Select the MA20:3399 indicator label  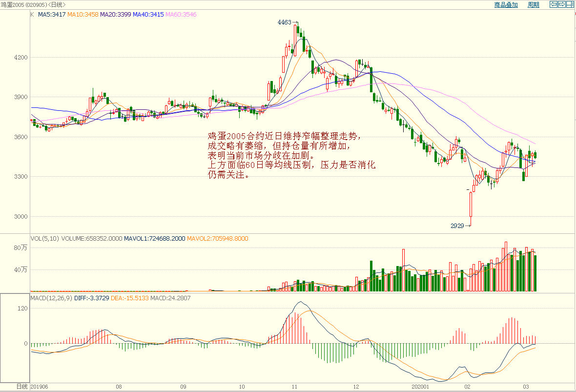115,15
